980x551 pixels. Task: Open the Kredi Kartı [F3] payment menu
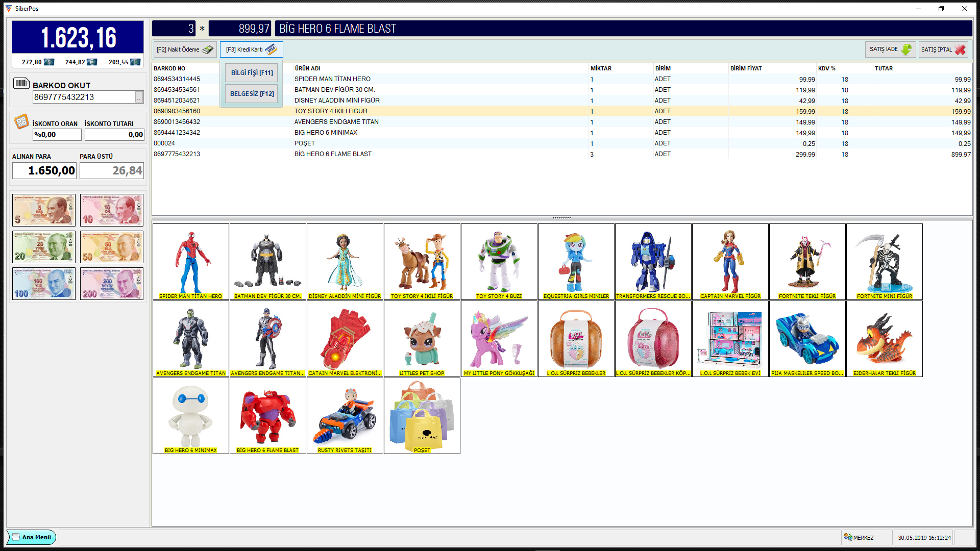click(251, 49)
